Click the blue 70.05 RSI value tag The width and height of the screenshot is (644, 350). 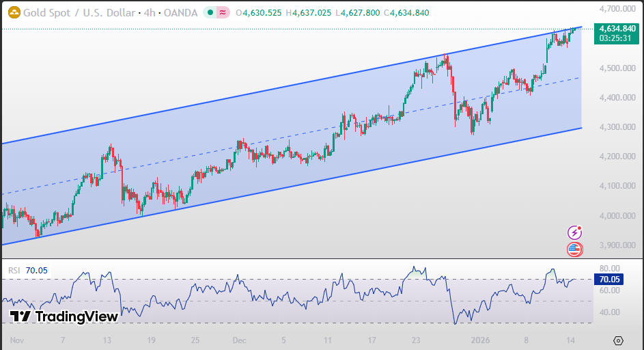click(608, 279)
